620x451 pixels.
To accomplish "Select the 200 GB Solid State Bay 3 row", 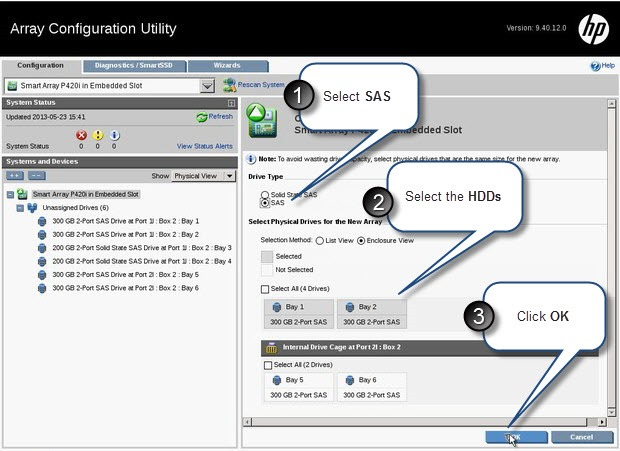I will click(142, 248).
